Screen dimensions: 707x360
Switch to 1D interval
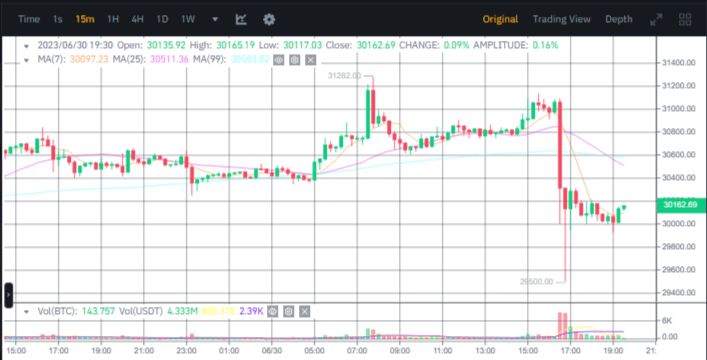tap(162, 19)
